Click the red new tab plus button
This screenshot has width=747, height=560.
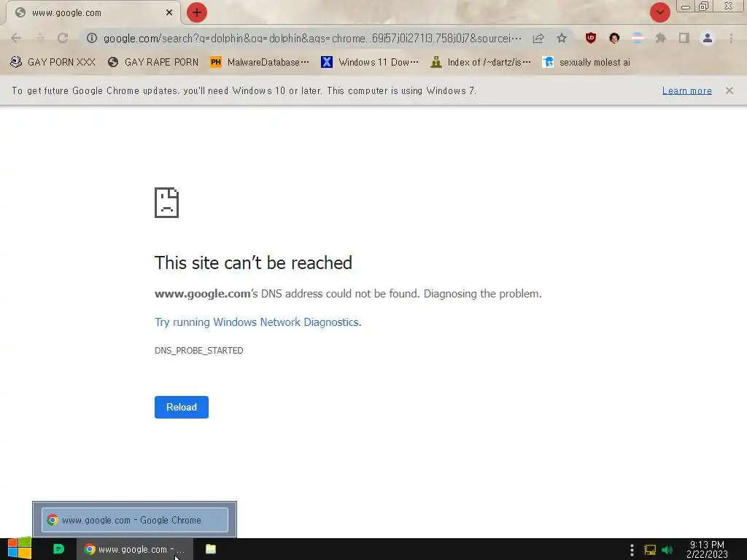pos(197,12)
